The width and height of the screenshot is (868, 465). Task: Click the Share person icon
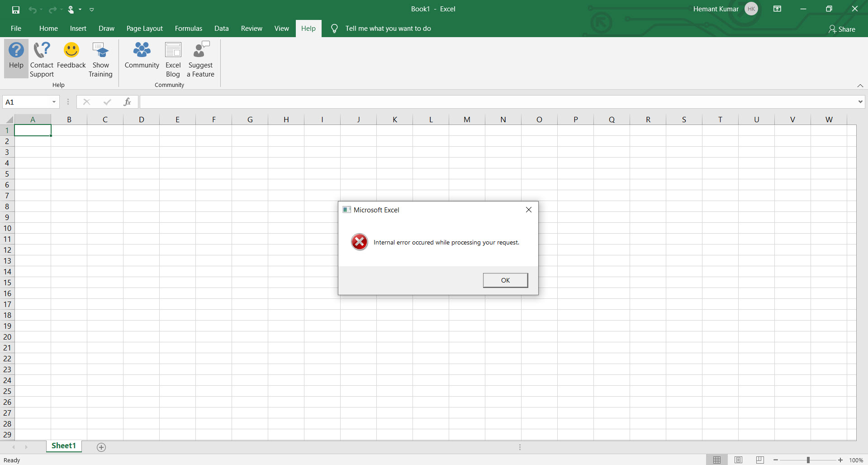click(832, 29)
